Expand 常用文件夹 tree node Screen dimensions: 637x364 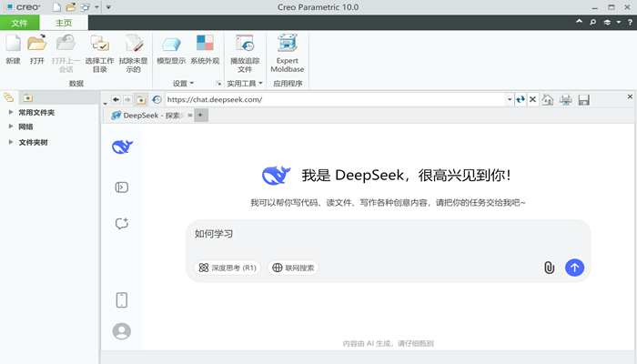pyautogui.click(x=11, y=112)
